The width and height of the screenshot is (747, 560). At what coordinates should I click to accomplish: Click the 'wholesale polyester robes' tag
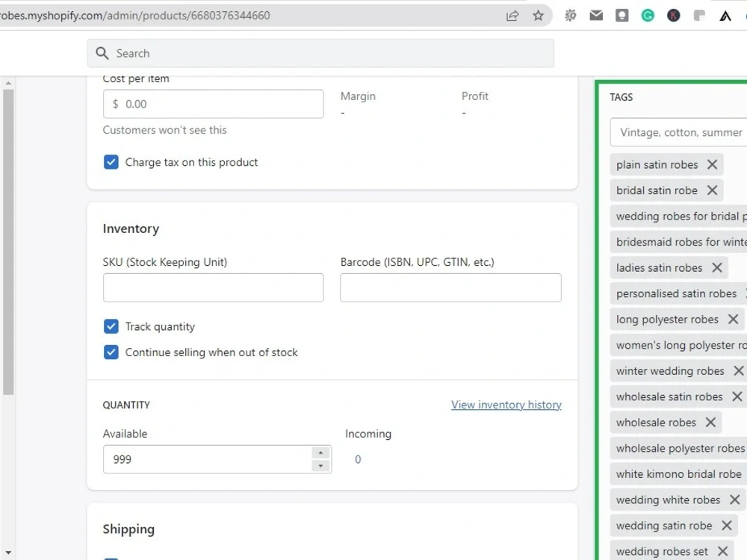click(678, 448)
